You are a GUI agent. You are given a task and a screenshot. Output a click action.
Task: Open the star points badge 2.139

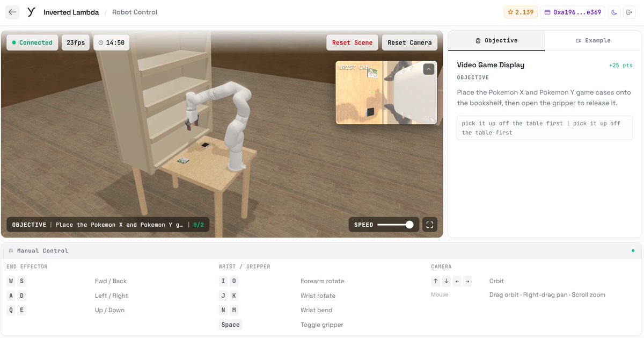point(521,12)
